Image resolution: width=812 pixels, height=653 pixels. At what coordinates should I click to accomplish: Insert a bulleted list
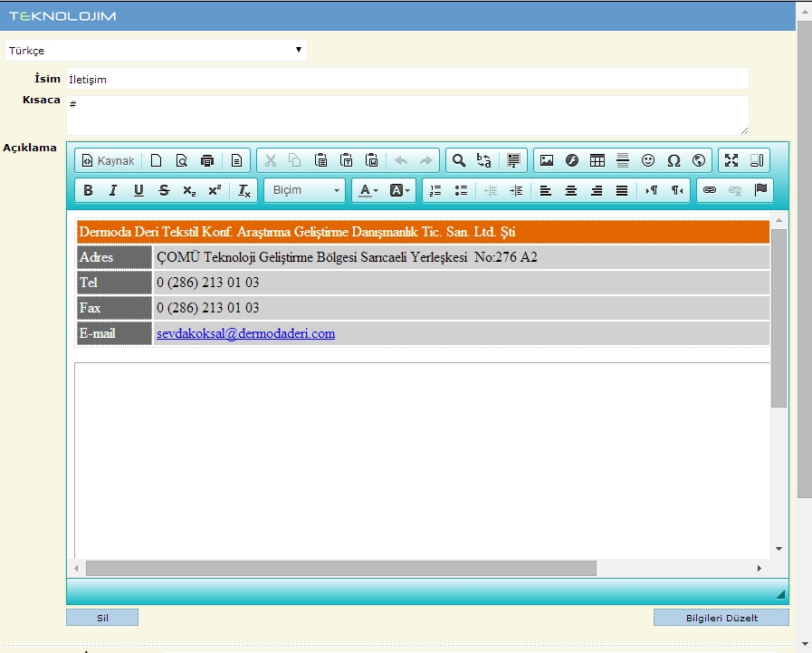coord(461,190)
